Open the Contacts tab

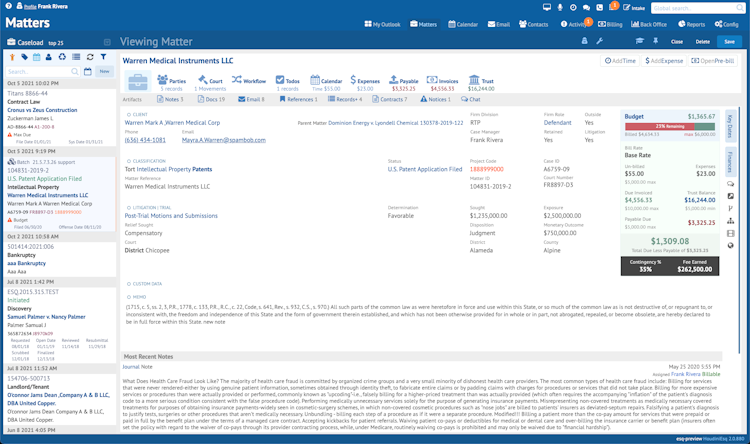534,24
